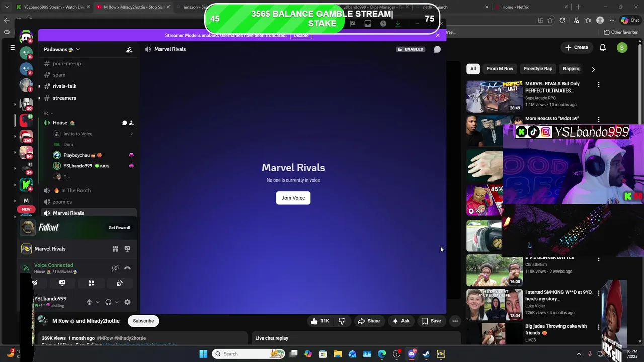Open activities launcher button in voice panel

91,283
